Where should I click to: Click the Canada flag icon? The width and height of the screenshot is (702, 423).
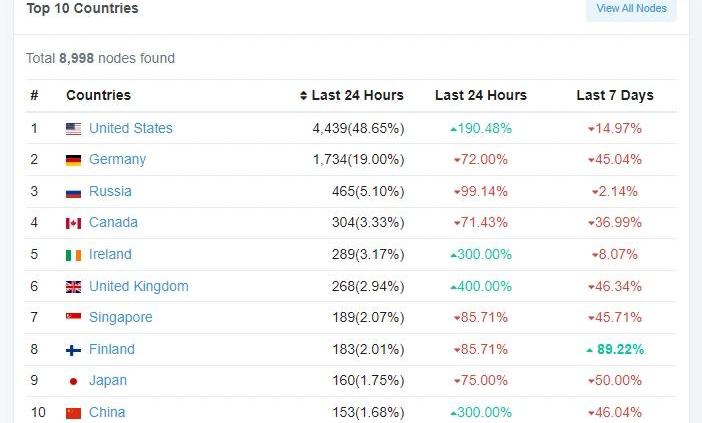[x=73, y=223]
